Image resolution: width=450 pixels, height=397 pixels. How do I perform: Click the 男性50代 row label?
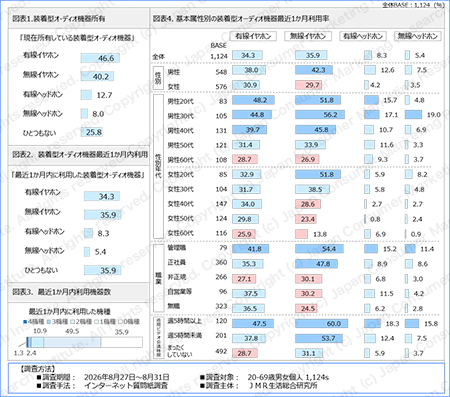pos(180,145)
